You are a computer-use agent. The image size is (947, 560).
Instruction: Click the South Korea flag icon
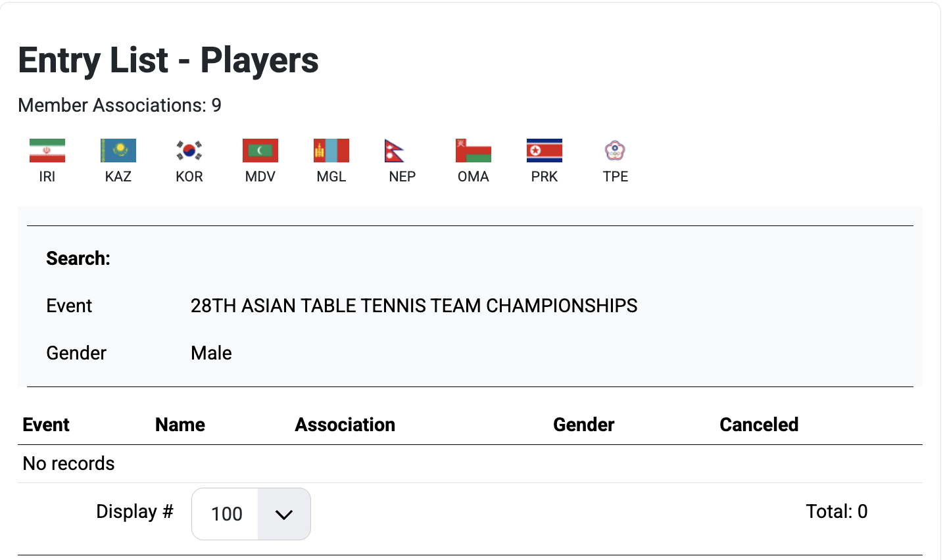189,151
